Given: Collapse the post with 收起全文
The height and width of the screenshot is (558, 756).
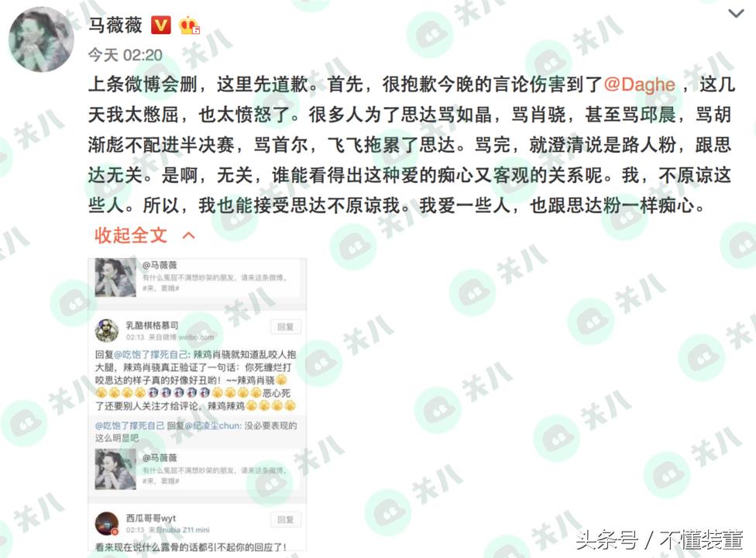Looking at the screenshot, I should point(131,236).
